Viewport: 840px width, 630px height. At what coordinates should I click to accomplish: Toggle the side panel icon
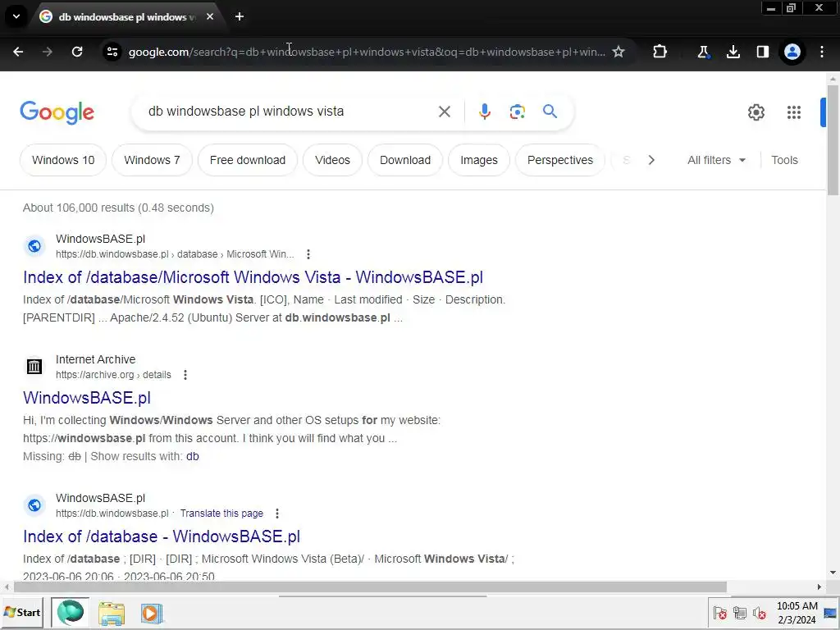click(762, 52)
